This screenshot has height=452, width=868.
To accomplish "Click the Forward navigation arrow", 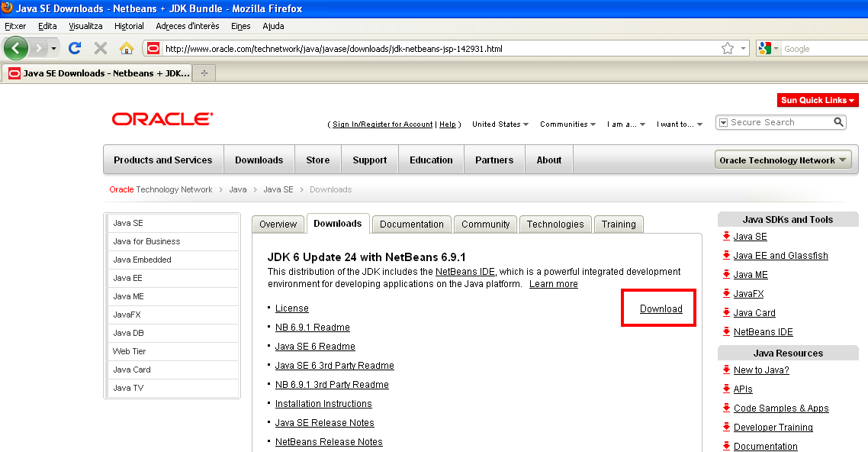I will tap(38, 49).
